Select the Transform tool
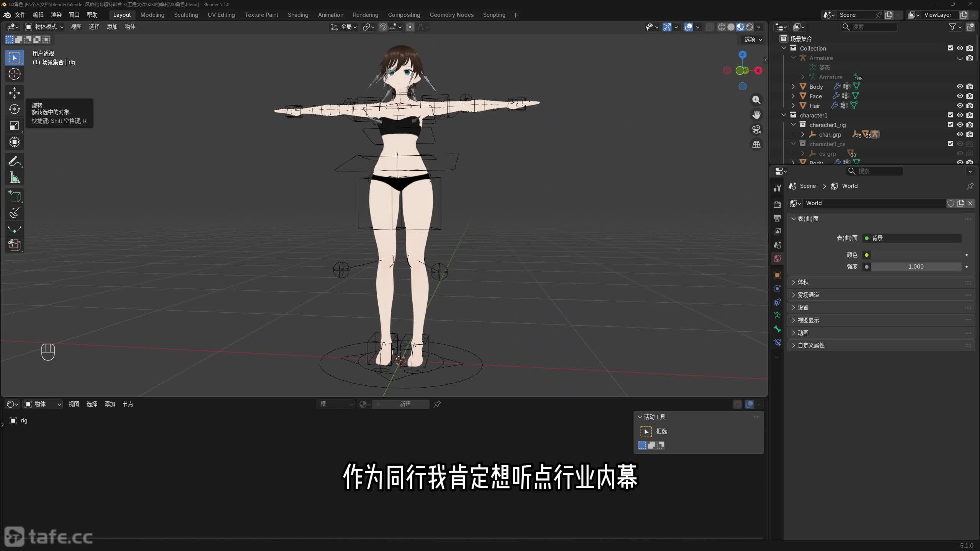This screenshot has width=980, height=551. click(x=15, y=142)
